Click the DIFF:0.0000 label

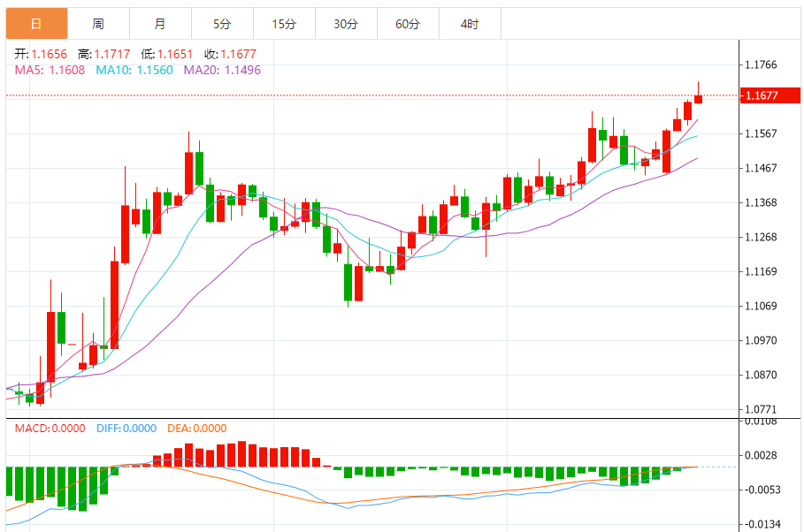(x=126, y=429)
